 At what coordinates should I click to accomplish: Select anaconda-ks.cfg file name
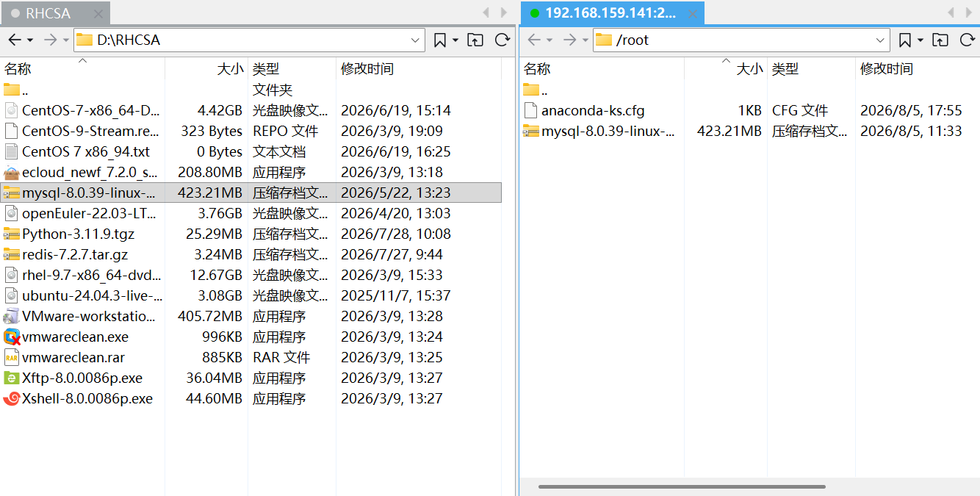click(x=593, y=111)
